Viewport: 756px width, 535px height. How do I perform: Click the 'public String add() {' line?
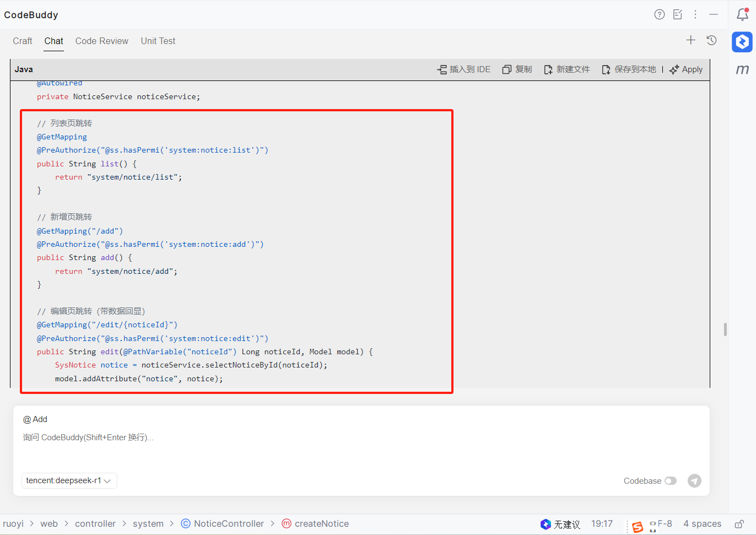[84, 258]
